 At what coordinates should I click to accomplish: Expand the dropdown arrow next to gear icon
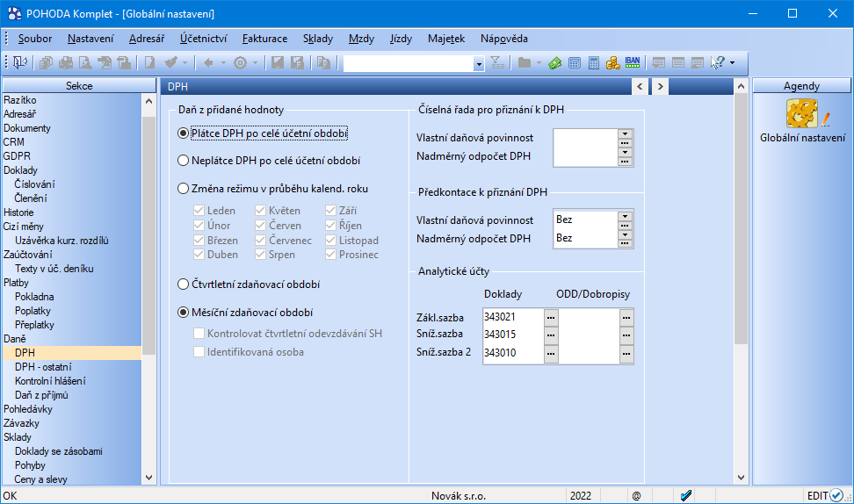pyautogui.click(x=254, y=62)
